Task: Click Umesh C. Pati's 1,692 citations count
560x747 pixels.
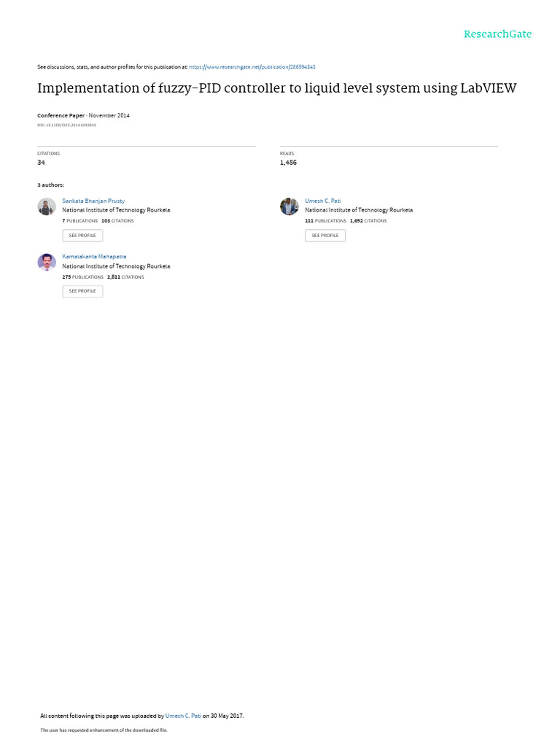Action: click(x=368, y=221)
